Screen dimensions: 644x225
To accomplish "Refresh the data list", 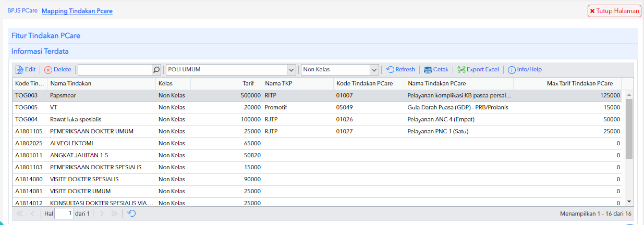I will pyautogui.click(x=400, y=70).
